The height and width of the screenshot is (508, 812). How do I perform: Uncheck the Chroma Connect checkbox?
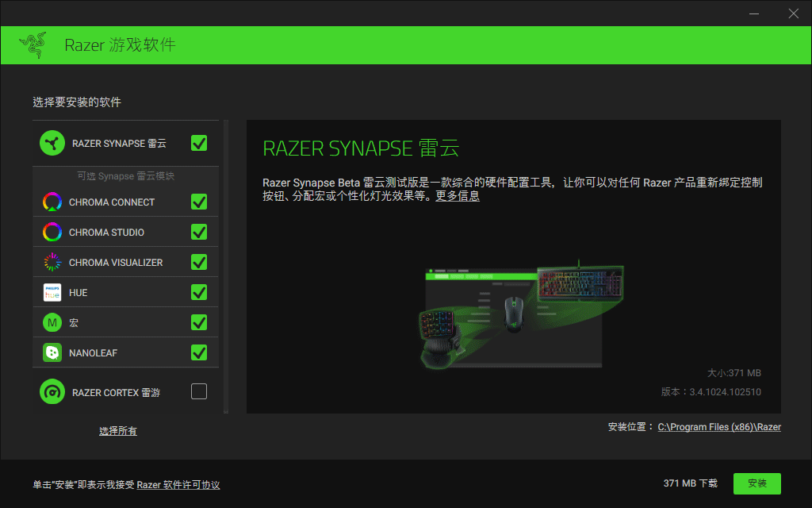[199, 202]
